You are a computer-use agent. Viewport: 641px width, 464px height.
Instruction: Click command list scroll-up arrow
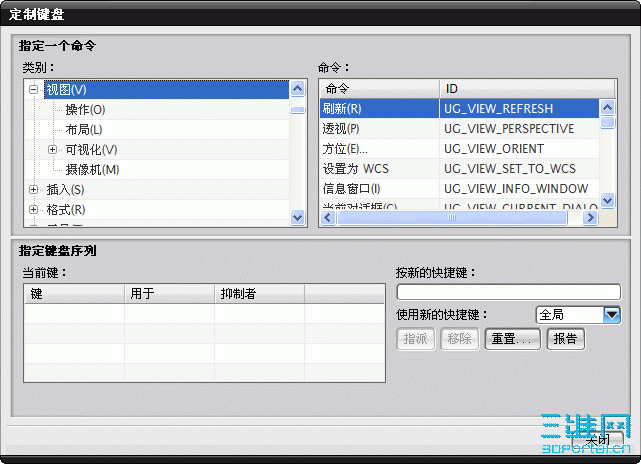tap(607, 108)
